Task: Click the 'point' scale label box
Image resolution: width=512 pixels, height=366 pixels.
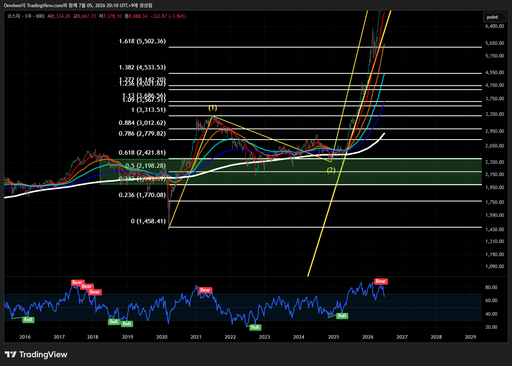Action: click(x=495, y=17)
